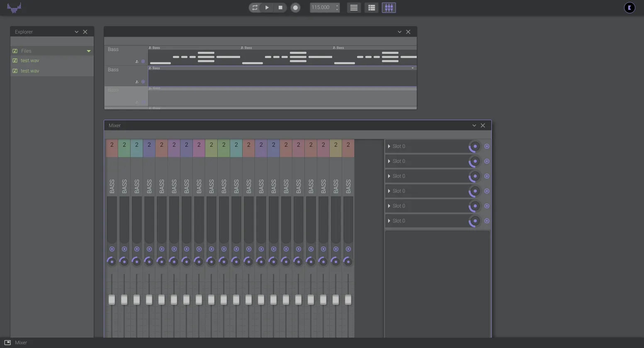Image resolution: width=644 pixels, height=348 pixels.
Task: Open the clip dropdown arrow on the second Bass track
Action: (413, 68)
